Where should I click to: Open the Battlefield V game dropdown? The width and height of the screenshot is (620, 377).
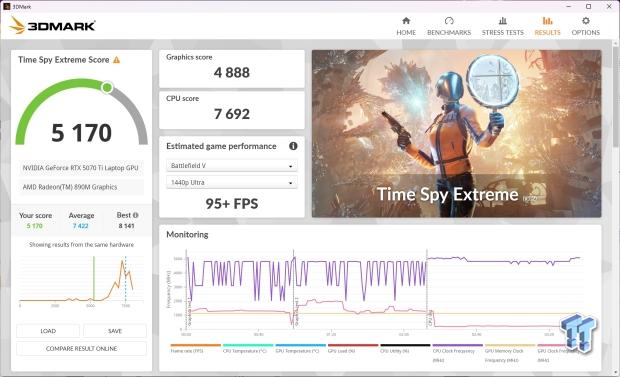232,166
